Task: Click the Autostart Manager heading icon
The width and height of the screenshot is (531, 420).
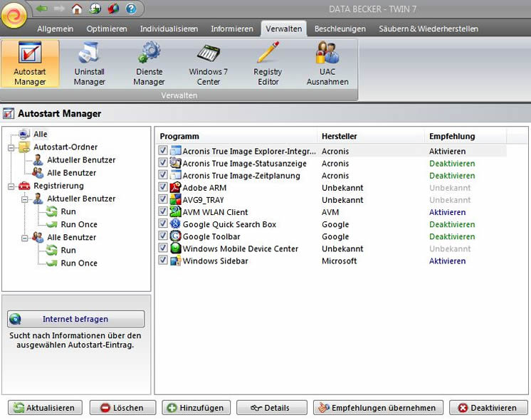Action: (x=9, y=113)
